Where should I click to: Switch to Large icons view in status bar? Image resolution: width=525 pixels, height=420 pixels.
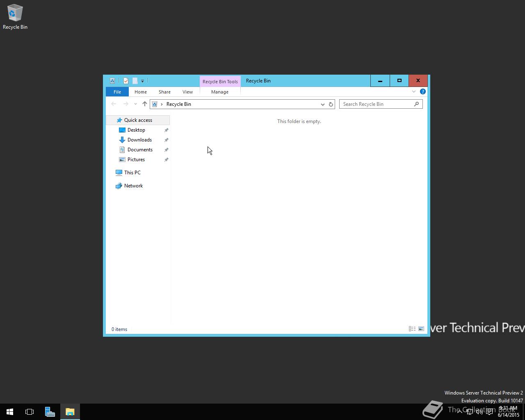[x=421, y=329]
